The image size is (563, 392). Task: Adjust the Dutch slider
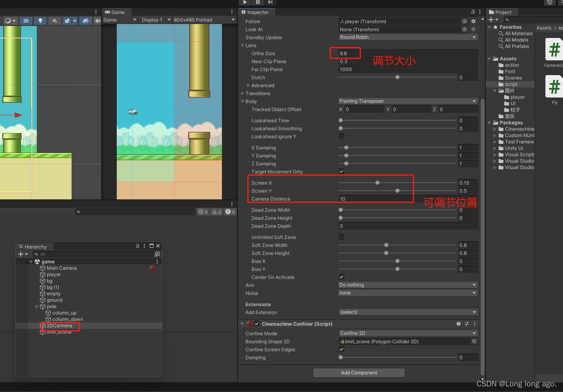pyautogui.click(x=397, y=77)
